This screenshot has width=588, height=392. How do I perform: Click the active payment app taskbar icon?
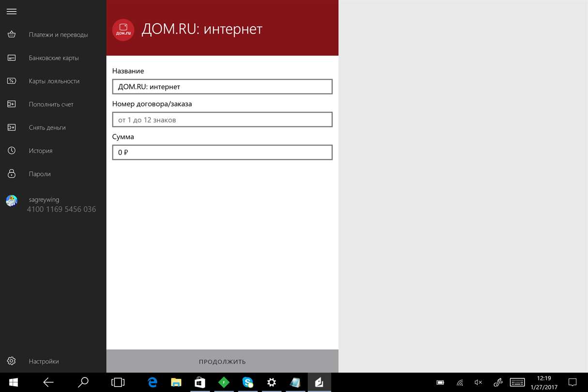(x=319, y=382)
